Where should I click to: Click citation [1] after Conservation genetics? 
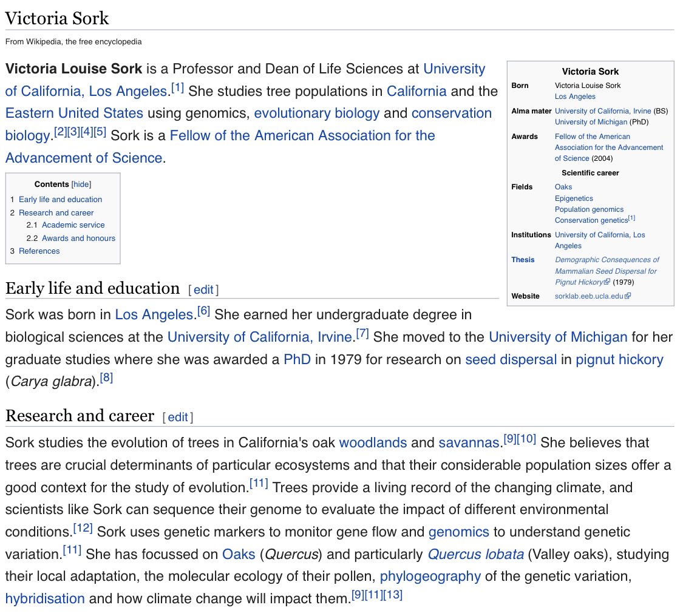point(631,218)
